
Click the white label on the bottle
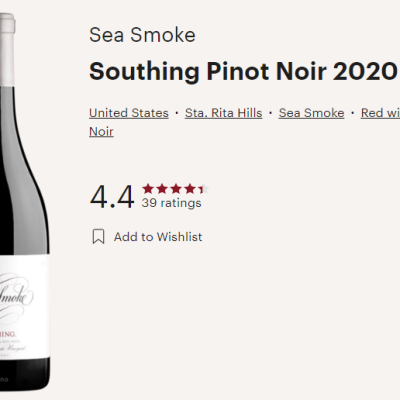click(25, 306)
